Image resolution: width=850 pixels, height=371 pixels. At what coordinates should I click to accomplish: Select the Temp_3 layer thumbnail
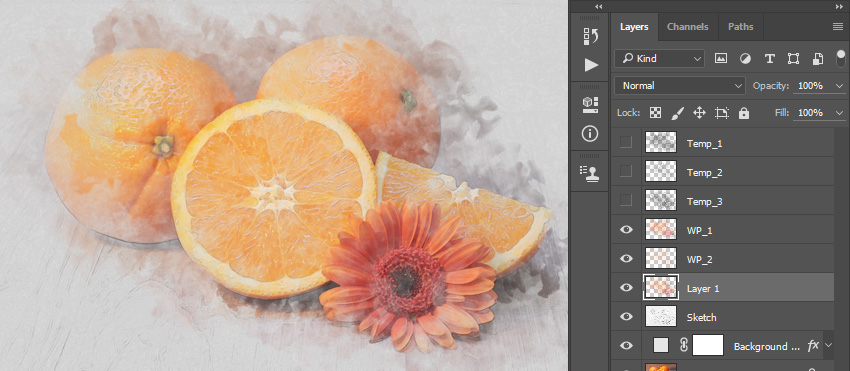(661, 201)
